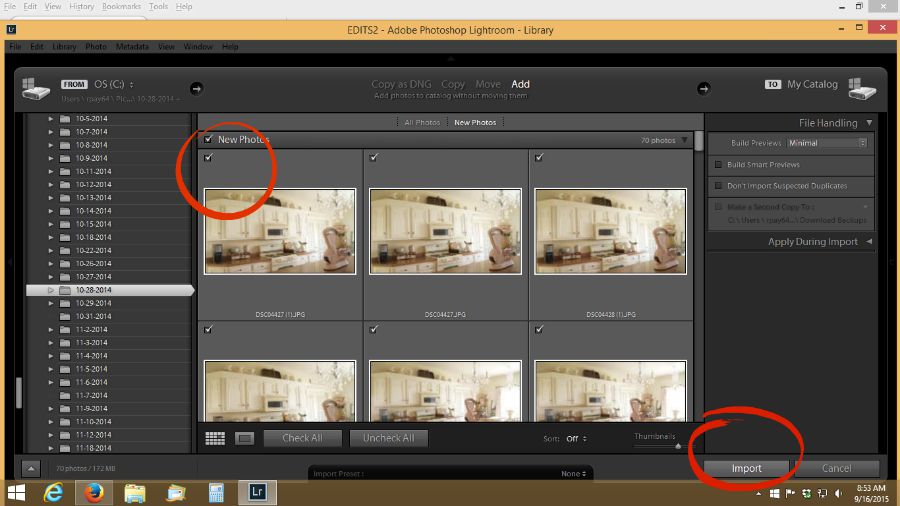Image resolution: width=900 pixels, height=506 pixels.
Task: Enable Build Smart Previews checkbox
Action: click(x=718, y=165)
